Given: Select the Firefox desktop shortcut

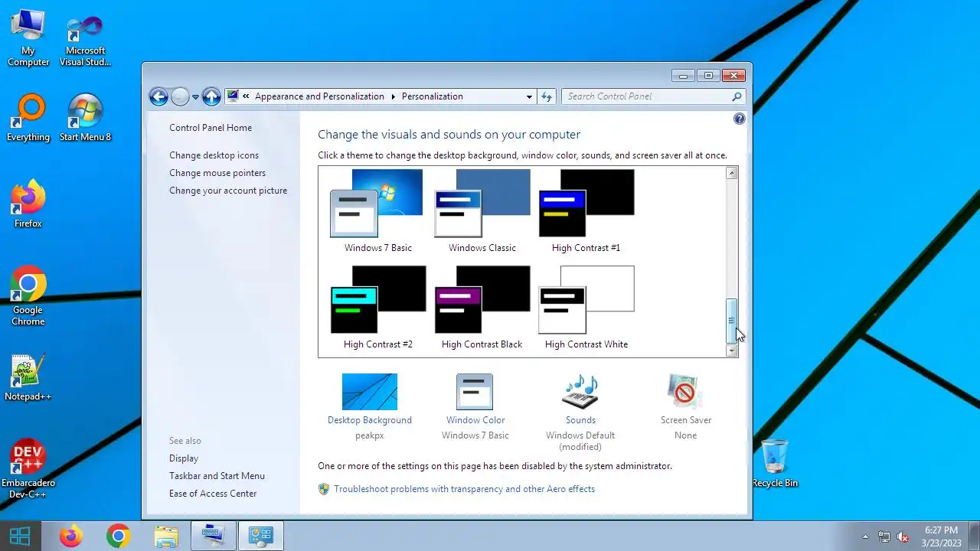Looking at the screenshot, I should (x=28, y=204).
